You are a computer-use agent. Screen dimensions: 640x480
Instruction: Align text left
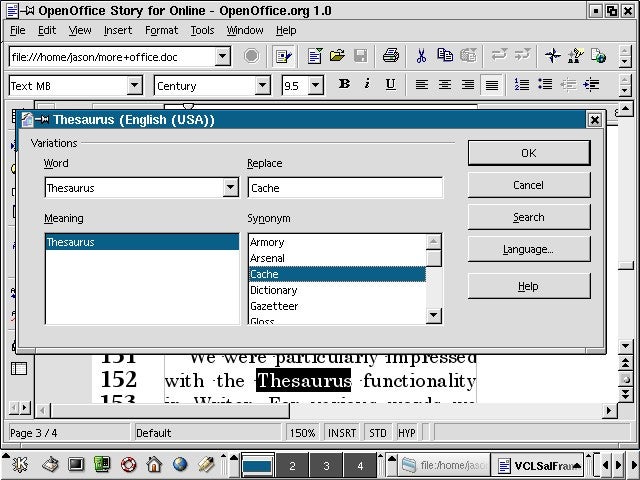click(422, 84)
